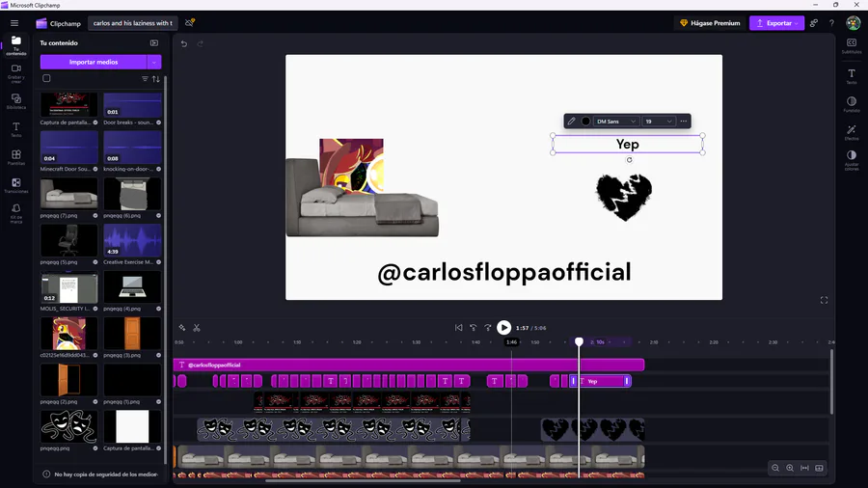Open font size 19 dropdown
Image resolution: width=868 pixels, height=488 pixels.
click(658, 122)
